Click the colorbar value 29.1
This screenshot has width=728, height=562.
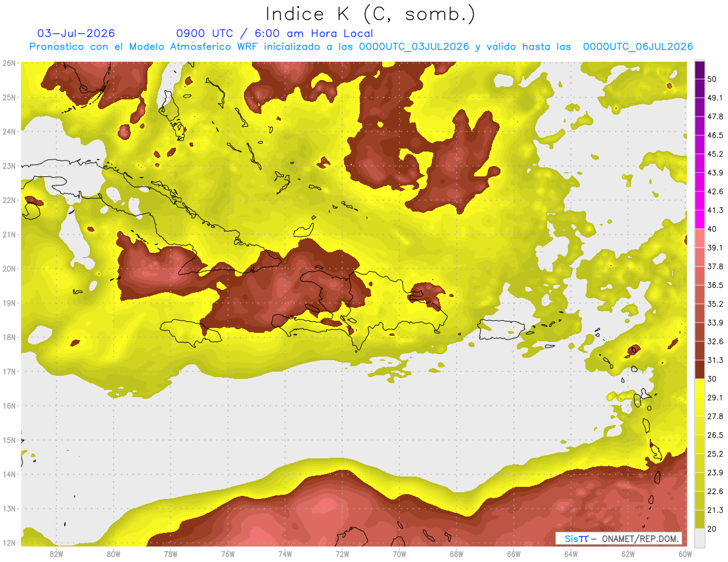(715, 398)
